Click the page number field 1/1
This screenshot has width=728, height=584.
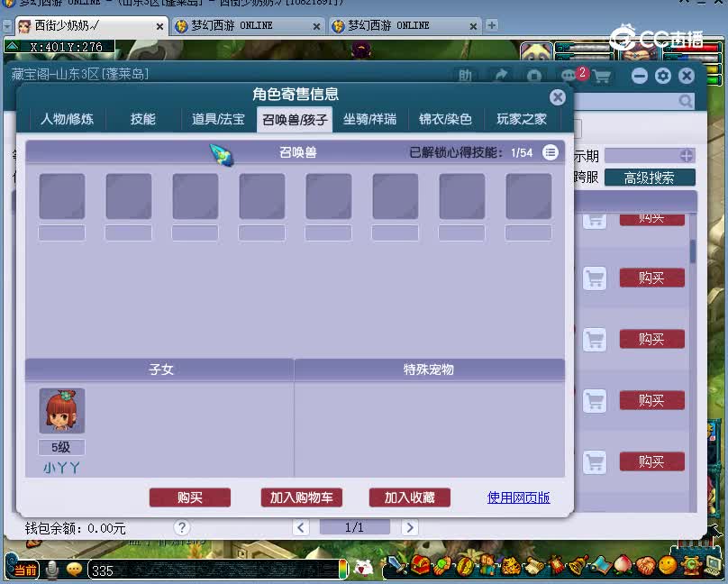click(354, 527)
